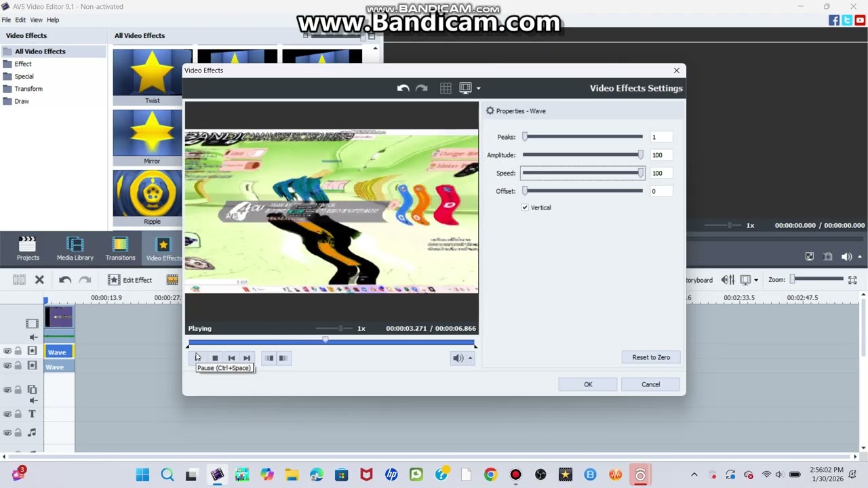
Task: Toggle visibility of second Wave effect track
Action: tap(7, 366)
